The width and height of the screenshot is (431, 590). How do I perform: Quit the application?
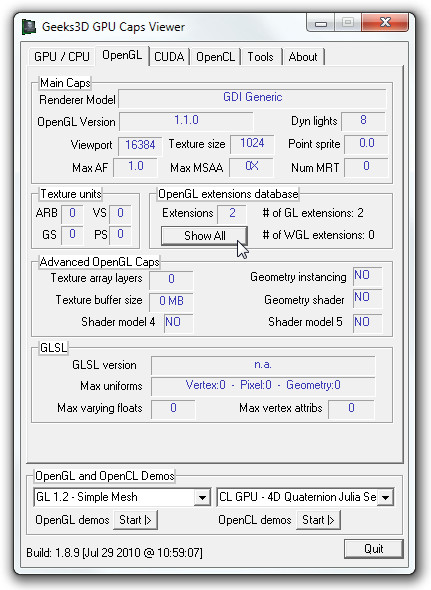[x=373, y=549]
